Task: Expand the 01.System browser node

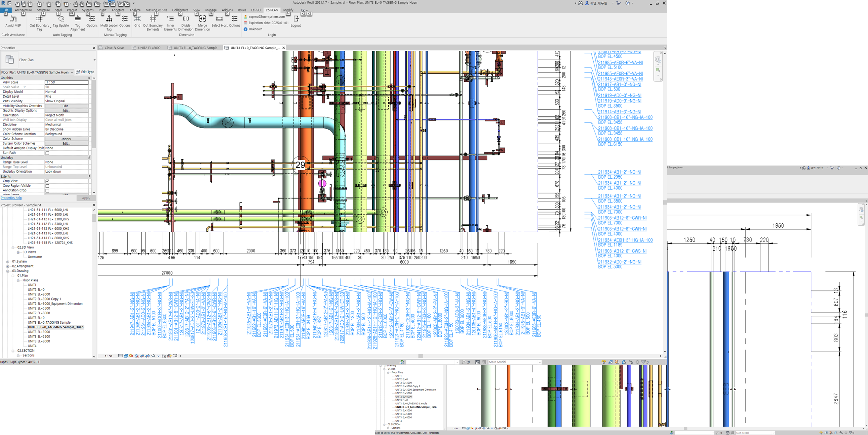Action: tap(8, 262)
